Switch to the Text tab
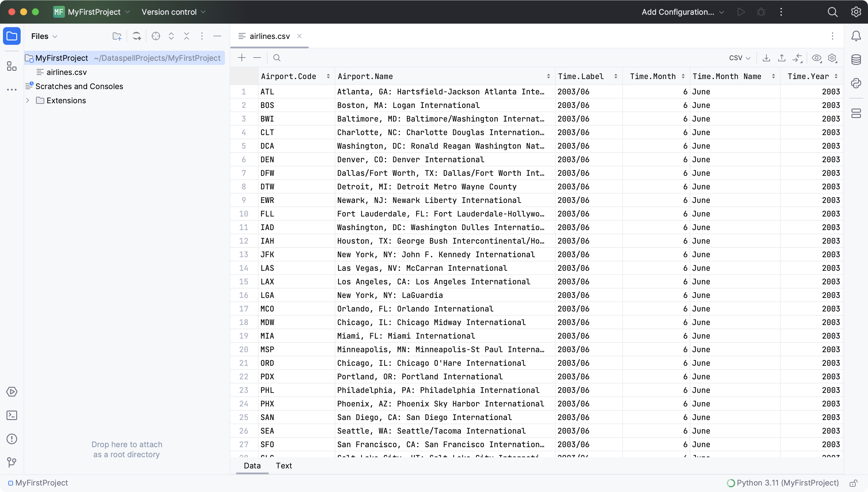Viewport: 868px width, 492px height. 284,466
